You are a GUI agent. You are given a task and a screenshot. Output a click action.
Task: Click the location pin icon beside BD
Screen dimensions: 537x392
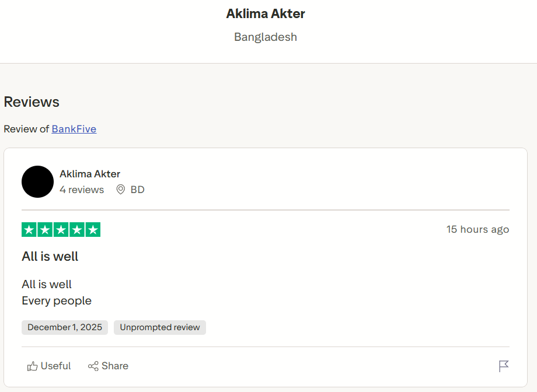(121, 190)
